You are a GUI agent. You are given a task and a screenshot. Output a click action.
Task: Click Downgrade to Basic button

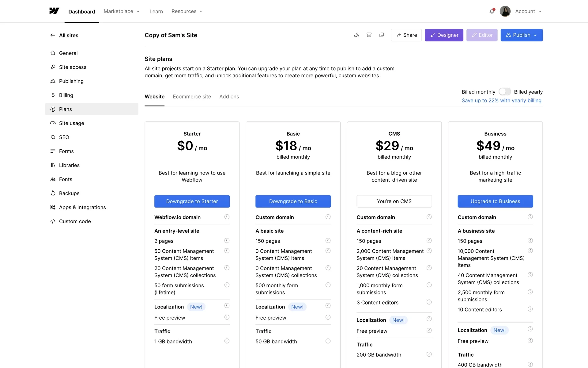[x=293, y=201]
